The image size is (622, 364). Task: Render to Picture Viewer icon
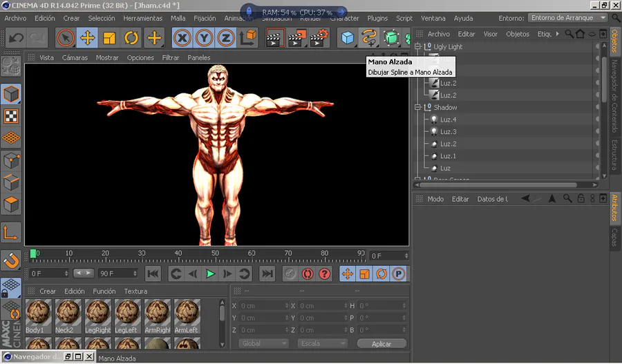click(x=296, y=38)
